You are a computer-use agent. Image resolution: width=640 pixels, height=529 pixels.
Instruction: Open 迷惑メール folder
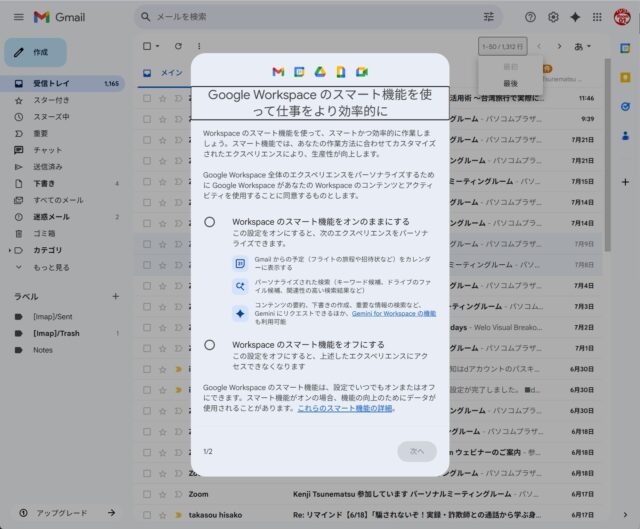click(63, 217)
